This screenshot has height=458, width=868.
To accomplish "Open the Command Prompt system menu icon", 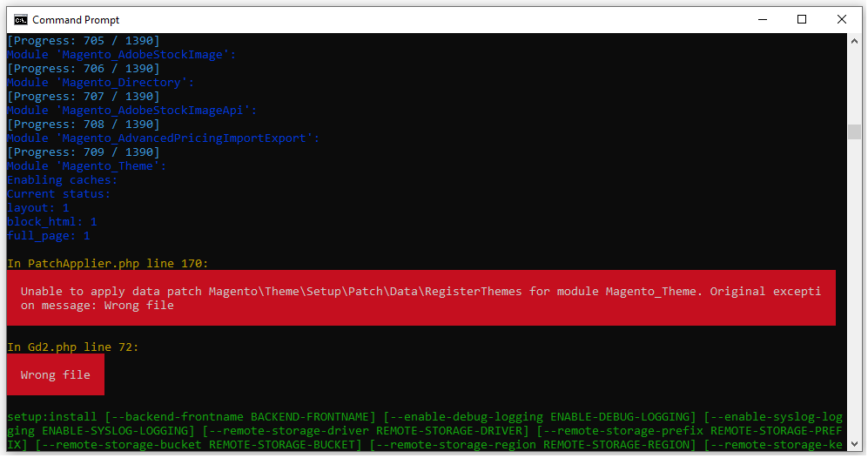I will (x=21, y=20).
